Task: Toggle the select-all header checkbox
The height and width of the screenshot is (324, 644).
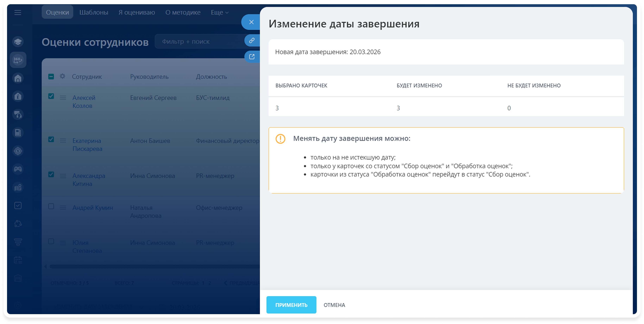Action: (x=51, y=77)
